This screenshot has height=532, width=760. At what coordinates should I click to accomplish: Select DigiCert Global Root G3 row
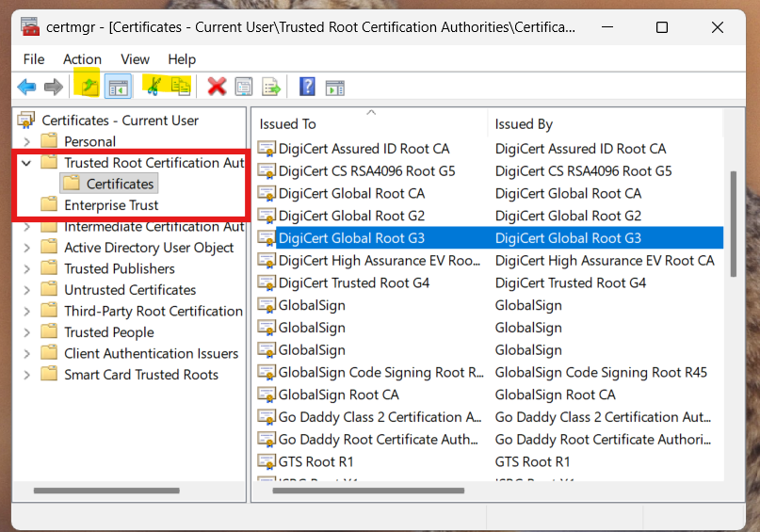point(490,238)
